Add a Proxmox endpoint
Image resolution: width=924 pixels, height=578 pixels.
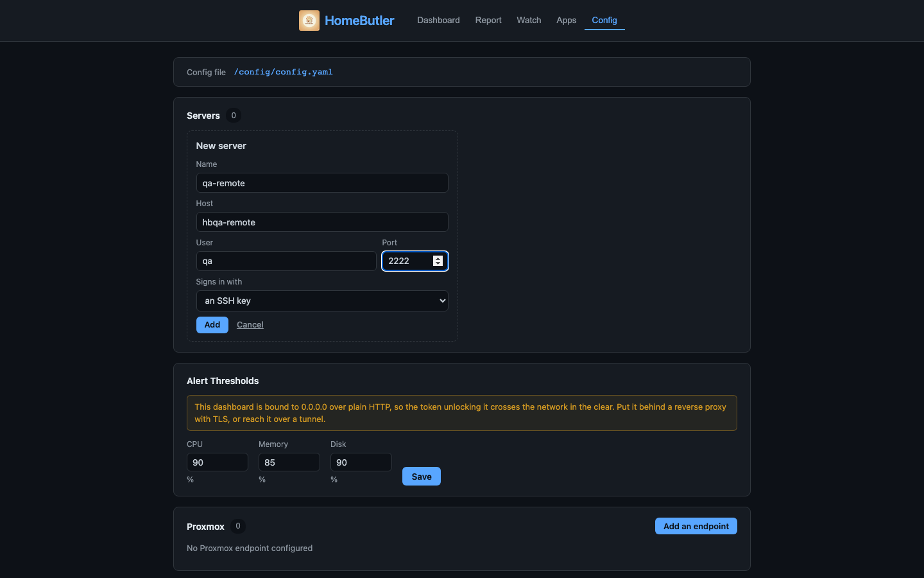[696, 526]
